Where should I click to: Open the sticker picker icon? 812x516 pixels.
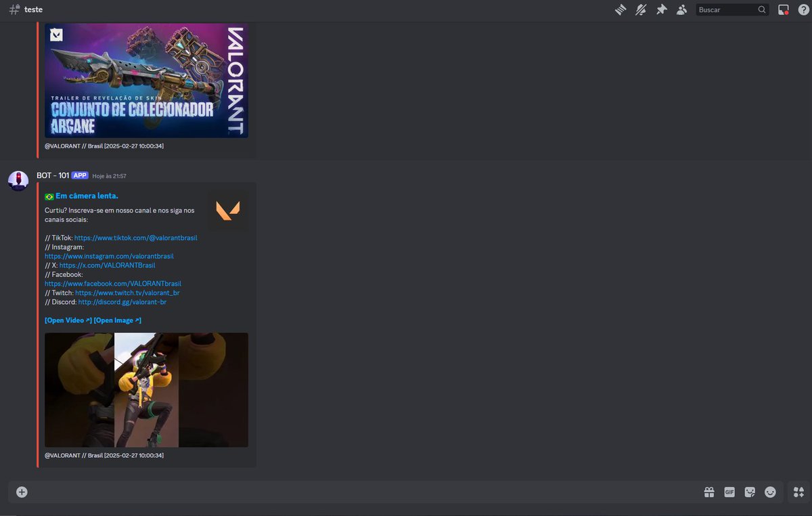(x=750, y=492)
